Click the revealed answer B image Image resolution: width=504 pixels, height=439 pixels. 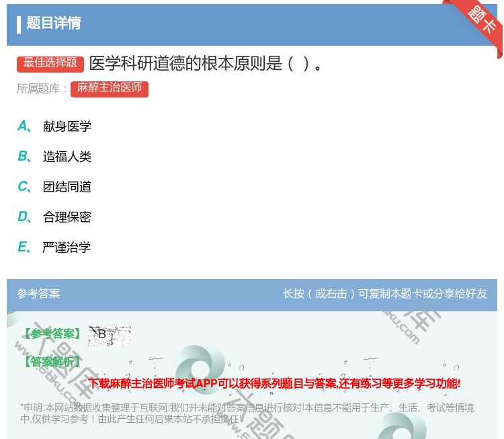[x=109, y=334]
